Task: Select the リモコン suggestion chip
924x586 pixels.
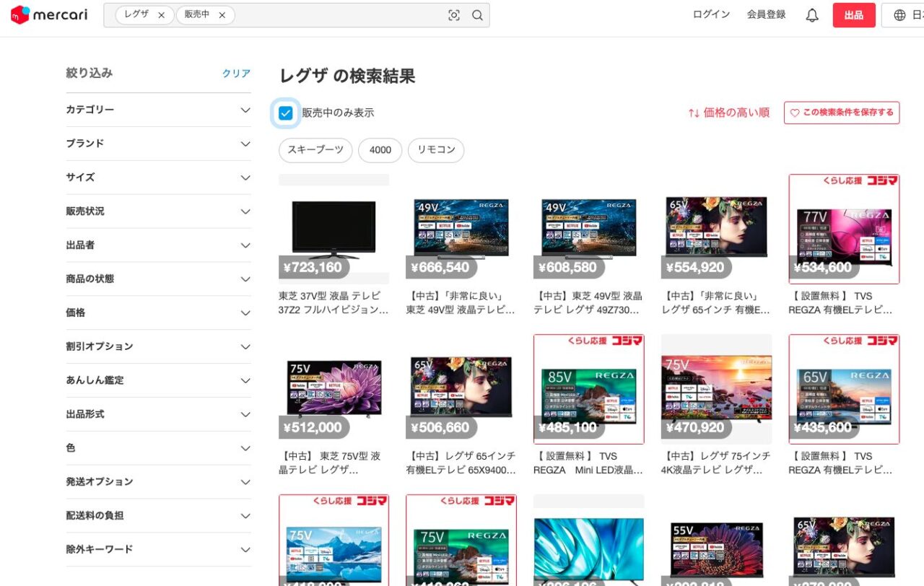Action: tap(436, 150)
